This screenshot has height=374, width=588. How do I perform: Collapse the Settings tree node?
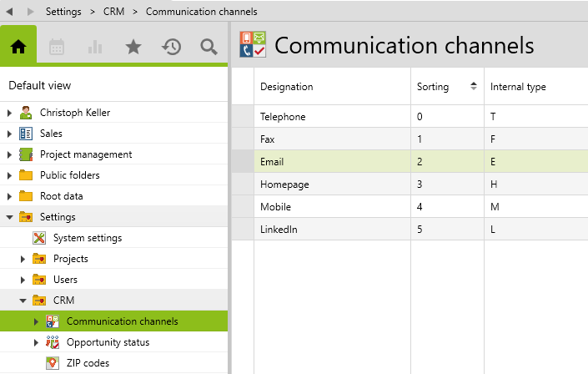coord(10,217)
